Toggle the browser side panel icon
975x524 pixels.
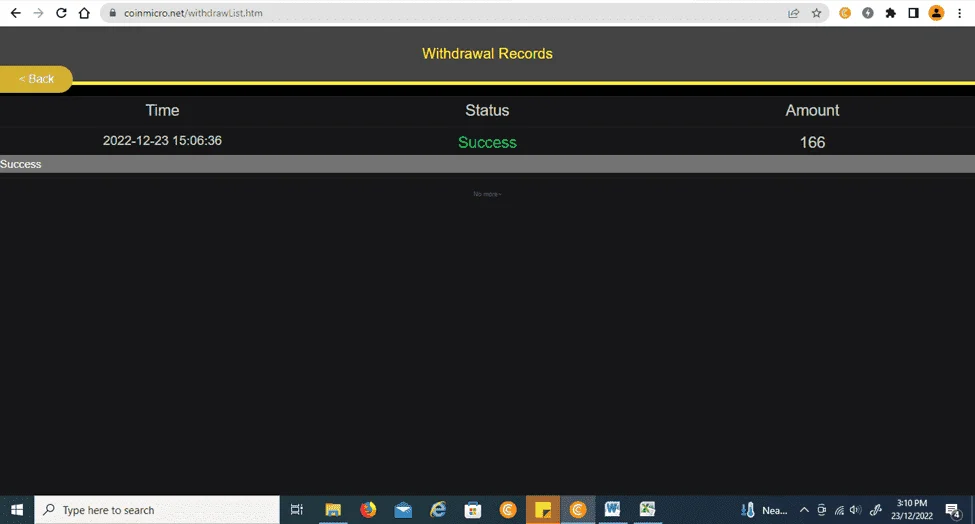913,13
